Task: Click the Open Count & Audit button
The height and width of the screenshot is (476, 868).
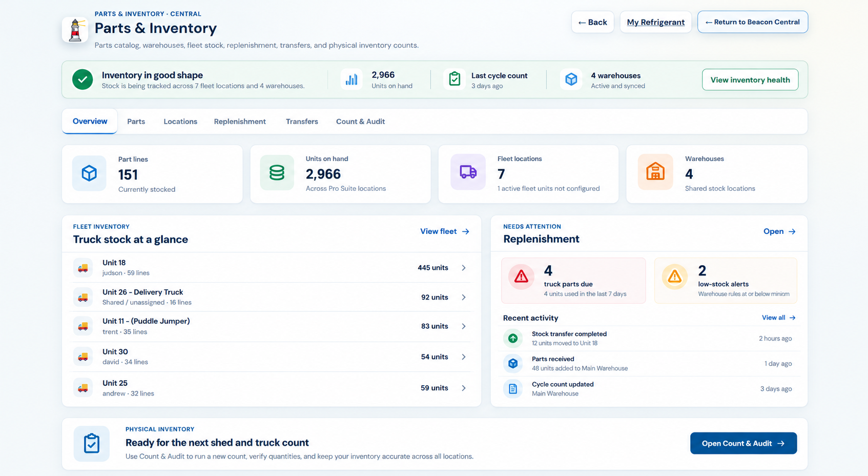Action: pos(743,443)
